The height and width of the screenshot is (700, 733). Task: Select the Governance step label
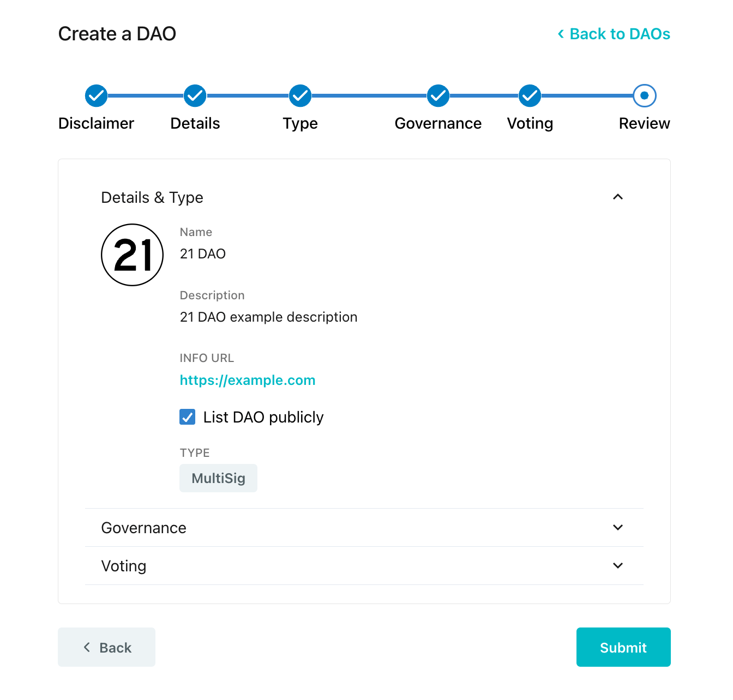click(438, 124)
